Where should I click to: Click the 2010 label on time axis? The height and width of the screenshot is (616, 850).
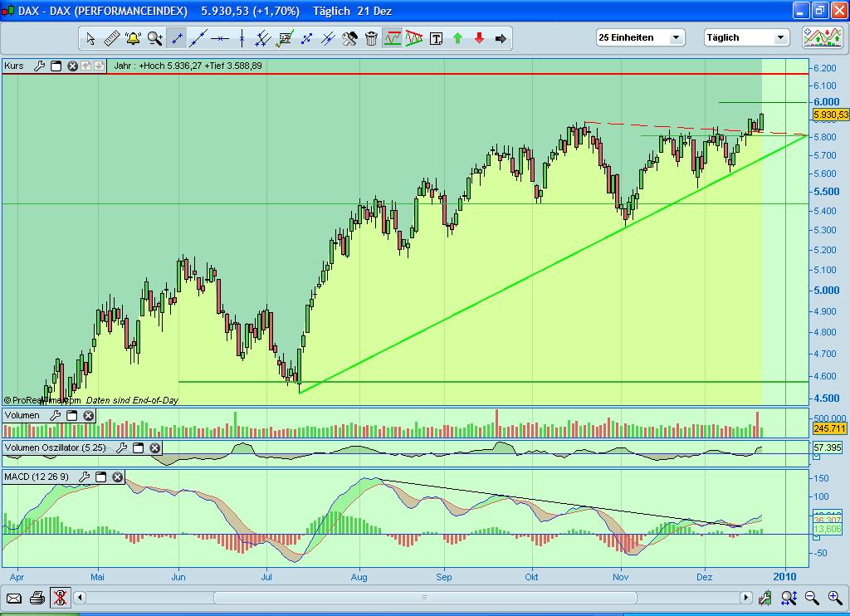(785, 576)
